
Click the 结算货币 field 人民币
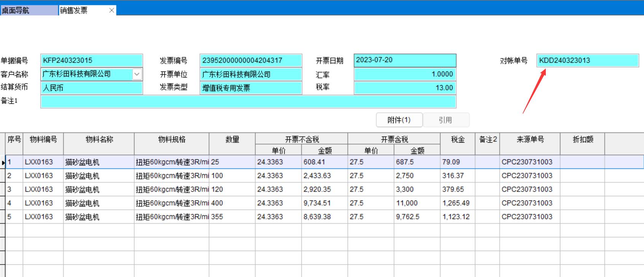pyautogui.click(x=91, y=88)
